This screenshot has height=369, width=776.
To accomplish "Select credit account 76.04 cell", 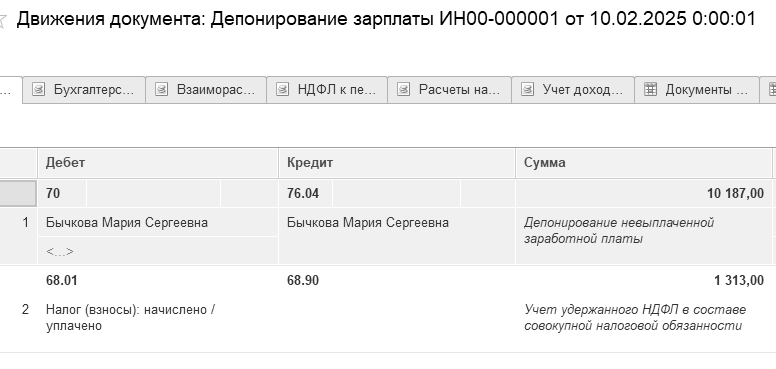I will (305, 193).
